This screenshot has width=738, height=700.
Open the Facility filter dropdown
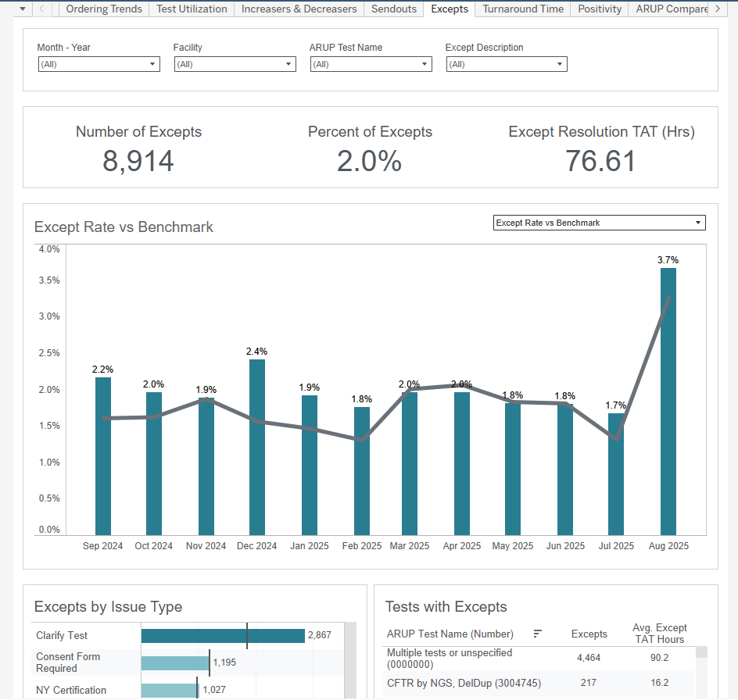point(235,64)
